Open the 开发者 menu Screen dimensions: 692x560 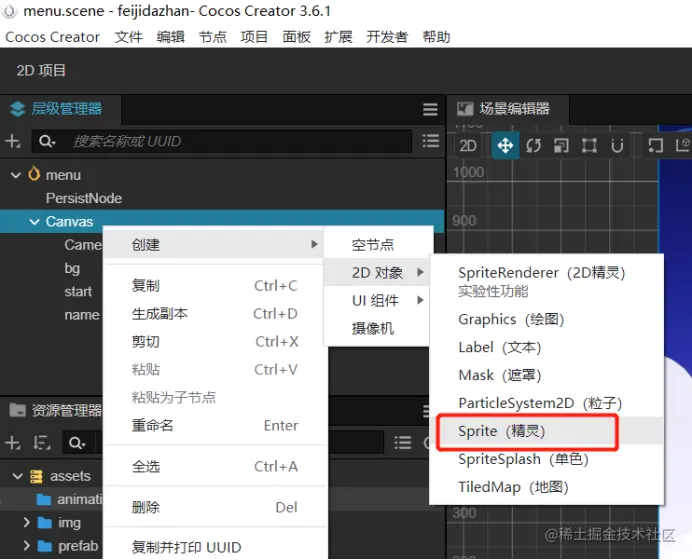[387, 37]
